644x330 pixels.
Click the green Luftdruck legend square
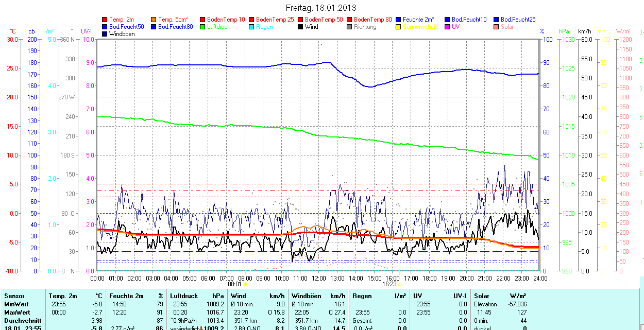(203, 27)
